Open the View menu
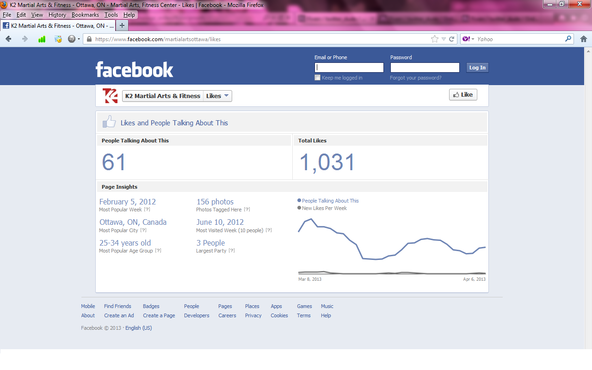The width and height of the screenshot is (592, 370). [x=37, y=15]
